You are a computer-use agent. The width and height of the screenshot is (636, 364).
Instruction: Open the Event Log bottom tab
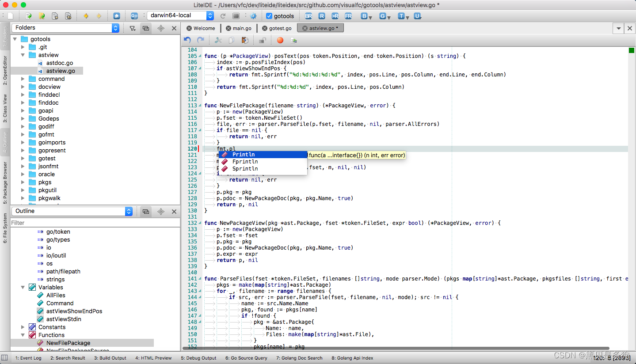click(x=28, y=358)
